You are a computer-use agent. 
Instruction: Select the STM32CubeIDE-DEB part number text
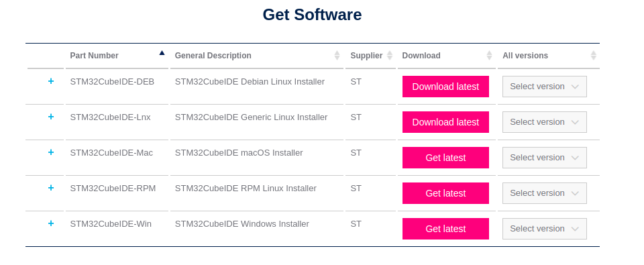(112, 82)
